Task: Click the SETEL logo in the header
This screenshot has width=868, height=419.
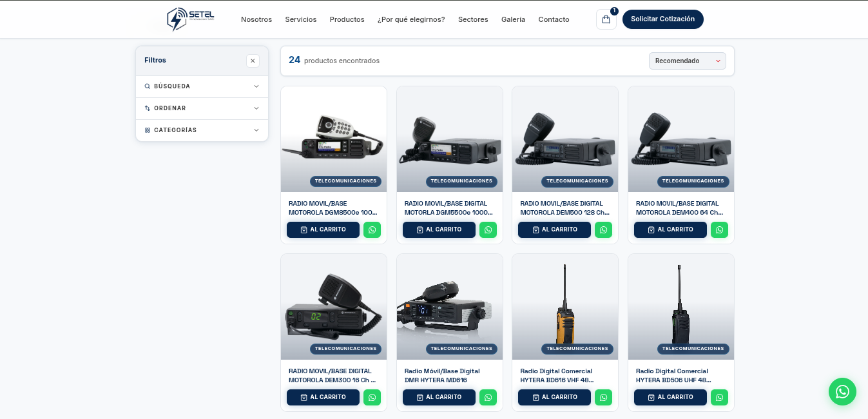Action: tap(190, 19)
